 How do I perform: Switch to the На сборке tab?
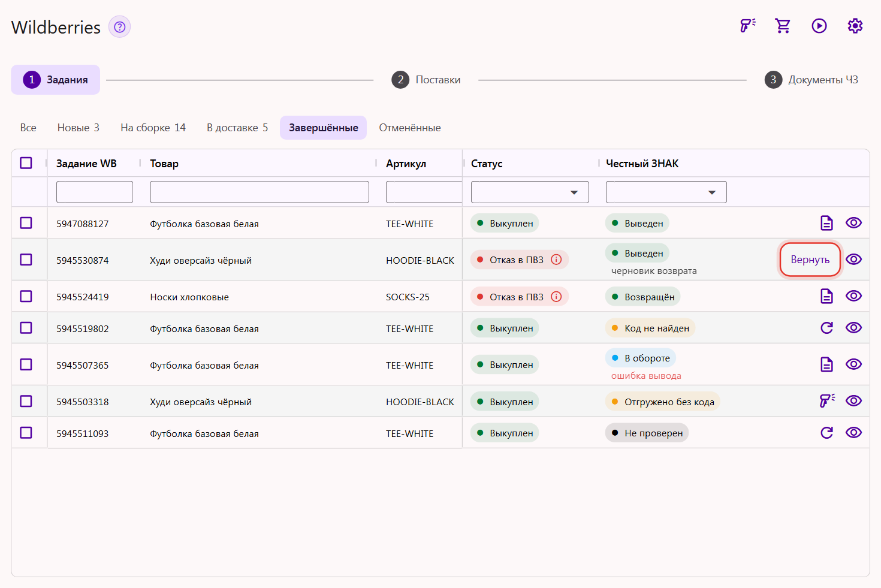point(153,128)
